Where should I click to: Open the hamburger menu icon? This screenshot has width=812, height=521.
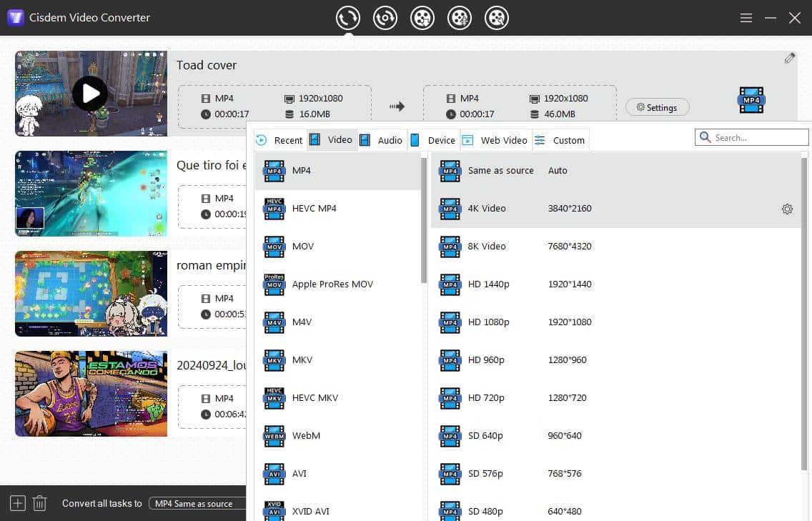coord(746,18)
